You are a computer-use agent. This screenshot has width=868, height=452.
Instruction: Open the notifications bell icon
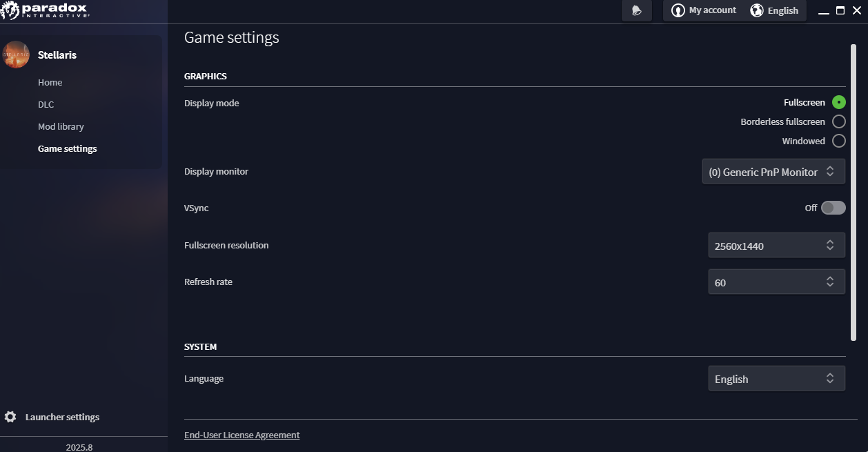pyautogui.click(x=637, y=10)
